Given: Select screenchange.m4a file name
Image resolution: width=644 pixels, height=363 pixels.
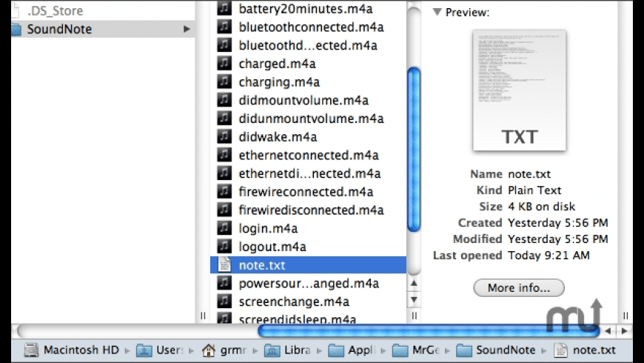Looking at the screenshot, I should pyautogui.click(x=294, y=302).
